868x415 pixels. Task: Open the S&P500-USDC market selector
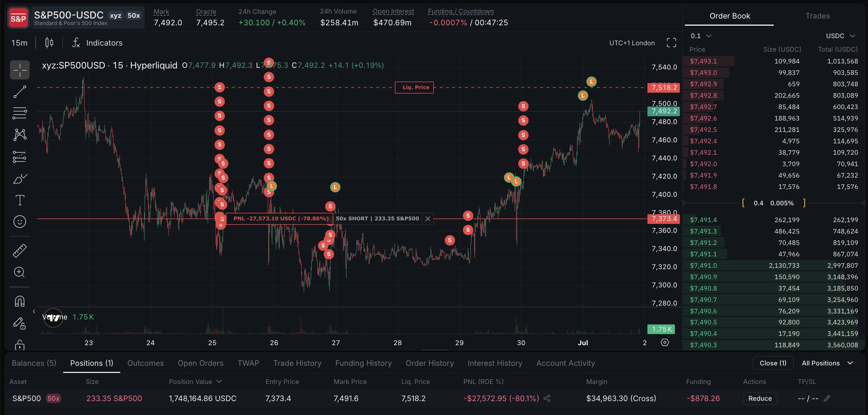tap(87, 17)
